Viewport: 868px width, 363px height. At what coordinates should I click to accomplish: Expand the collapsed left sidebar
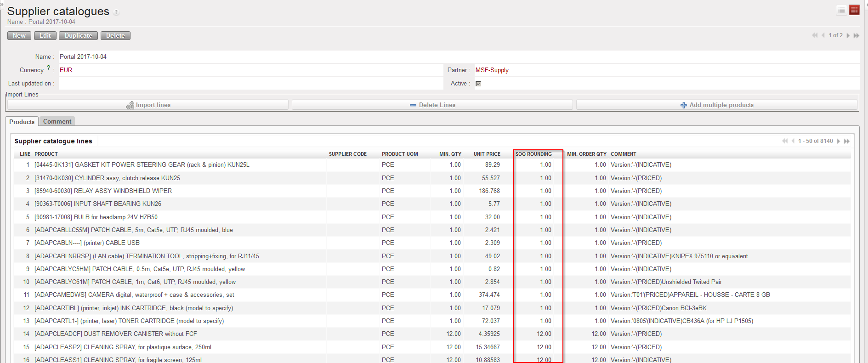click(2, 3)
